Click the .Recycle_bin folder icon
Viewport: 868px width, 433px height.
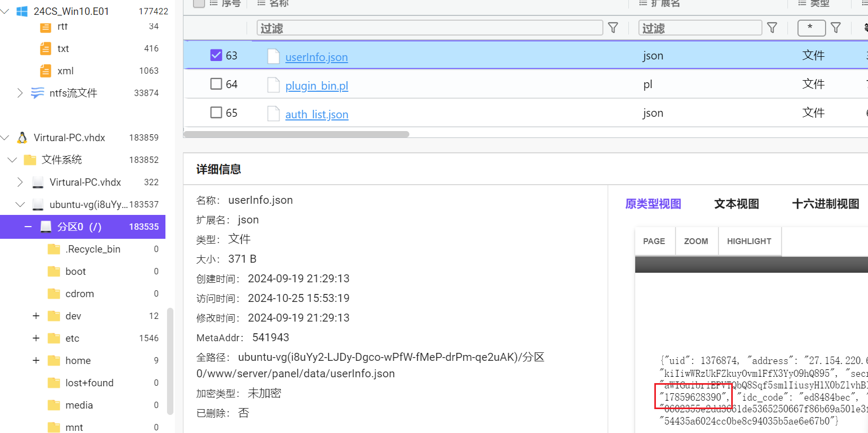pyautogui.click(x=54, y=249)
